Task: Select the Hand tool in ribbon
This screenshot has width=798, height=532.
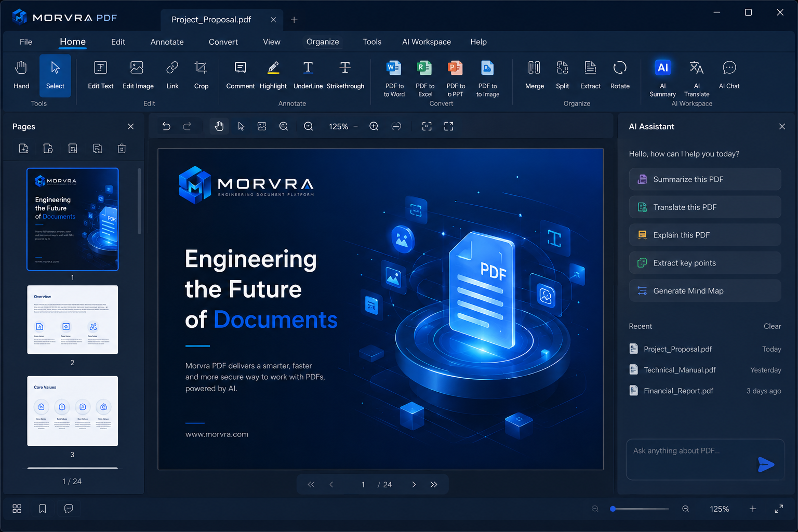Action: click(x=21, y=75)
